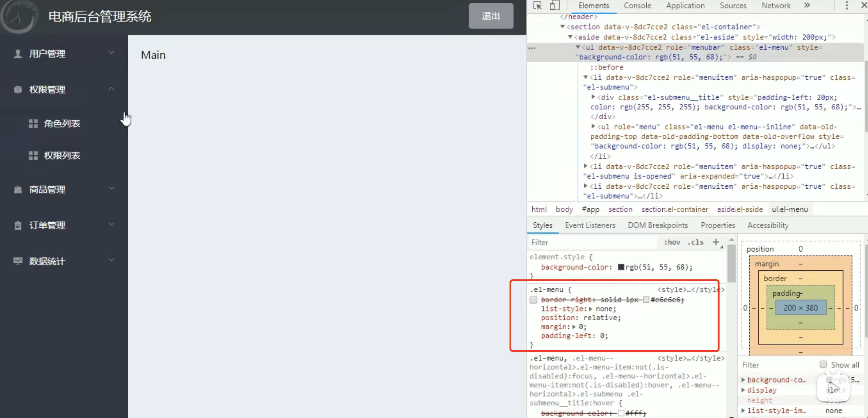The height and width of the screenshot is (418, 868).
Task: Expand the margin shorthand triangle
Action: coord(574,327)
